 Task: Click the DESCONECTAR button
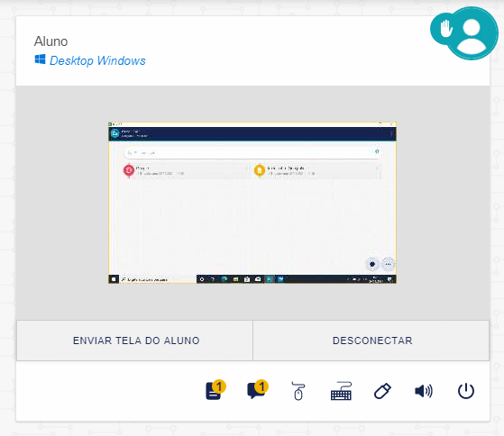pyautogui.click(x=371, y=341)
